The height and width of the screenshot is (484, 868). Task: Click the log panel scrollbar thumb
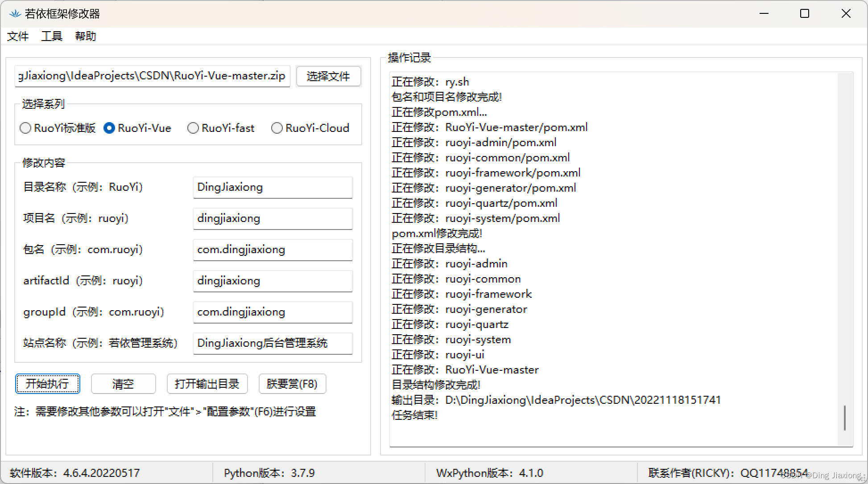(845, 418)
